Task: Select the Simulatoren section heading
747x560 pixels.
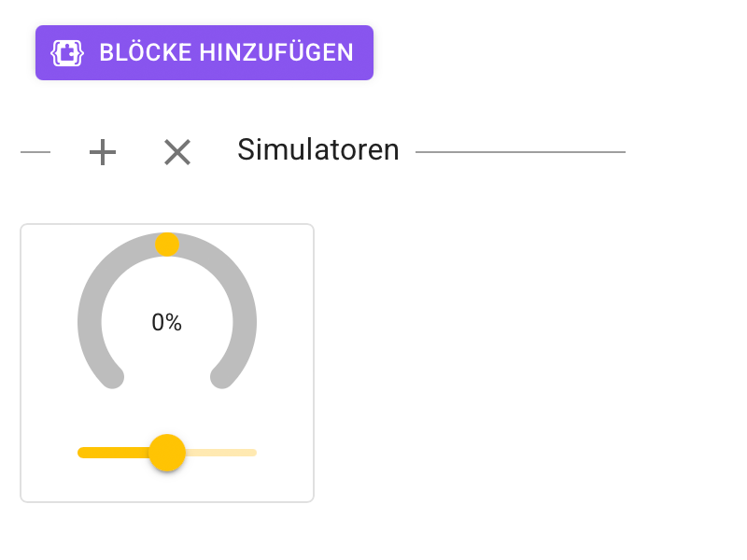Action: click(317, 149)
